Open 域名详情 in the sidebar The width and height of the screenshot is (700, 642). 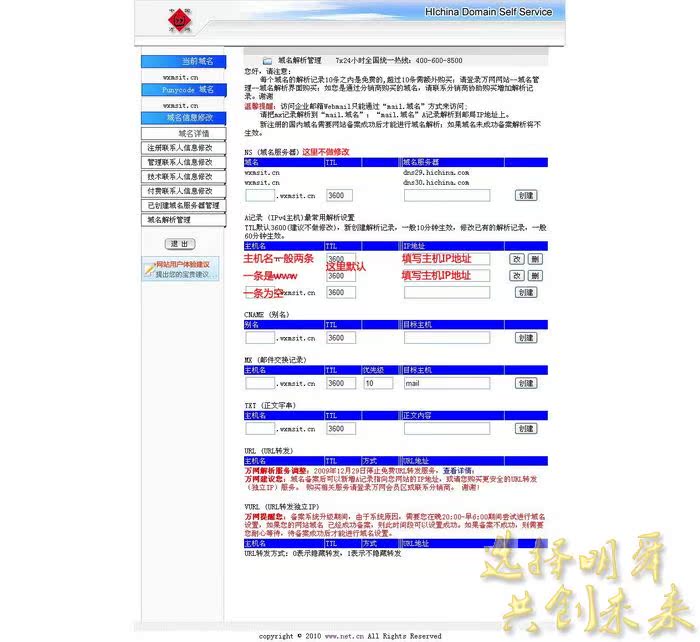click(183, 133)
